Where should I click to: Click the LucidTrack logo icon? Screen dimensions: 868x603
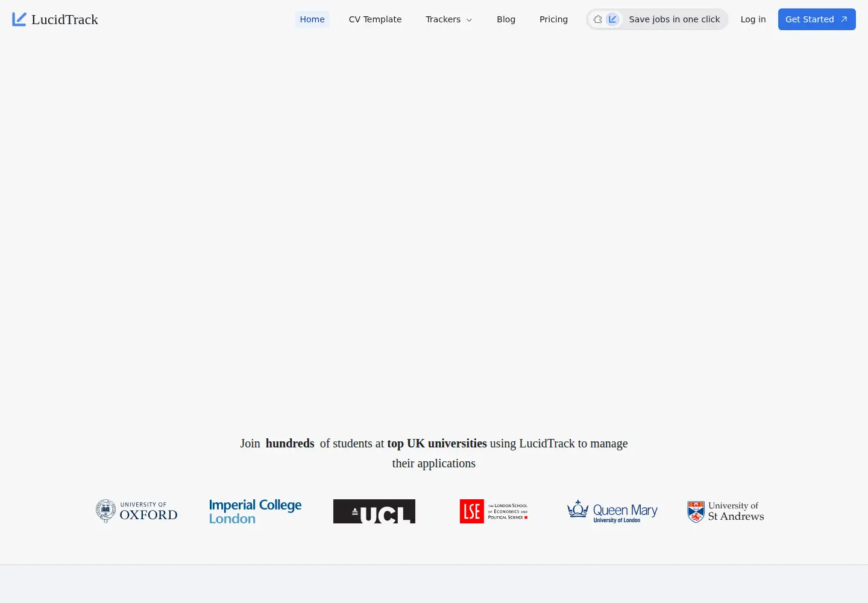tap(19, 19)
